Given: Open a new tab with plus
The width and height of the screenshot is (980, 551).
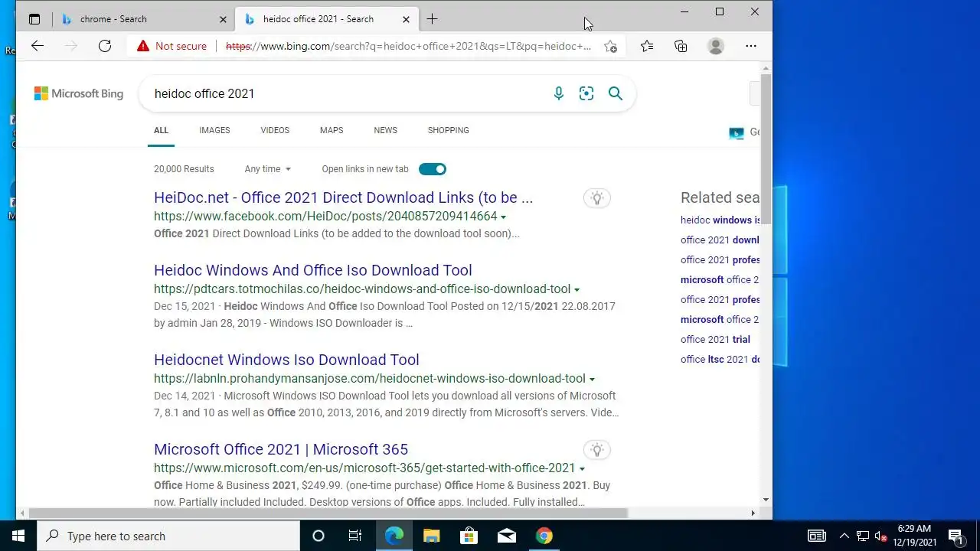Looking at the screenshot, I should coord(433,19).
